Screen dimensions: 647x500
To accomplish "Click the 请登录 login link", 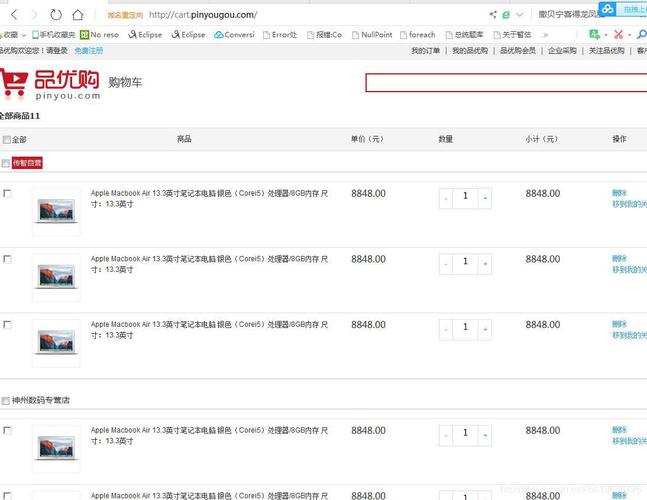I will point(57,50).
